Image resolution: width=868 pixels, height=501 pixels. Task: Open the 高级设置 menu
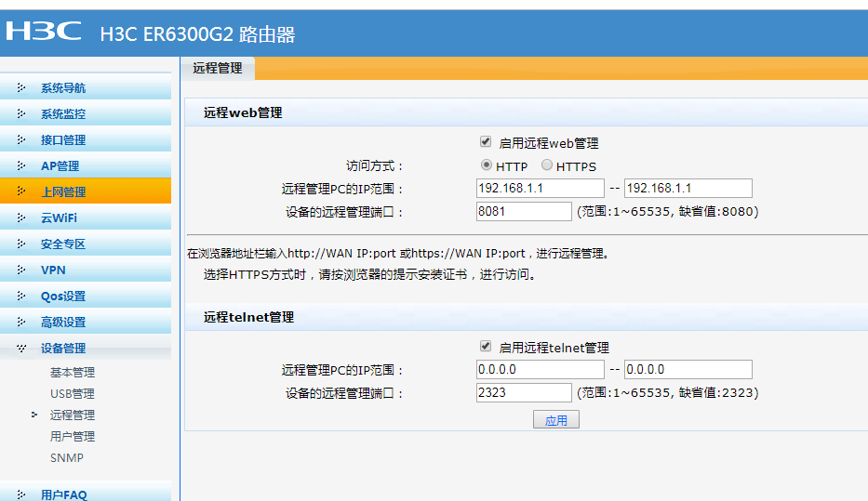click(63, 322)
